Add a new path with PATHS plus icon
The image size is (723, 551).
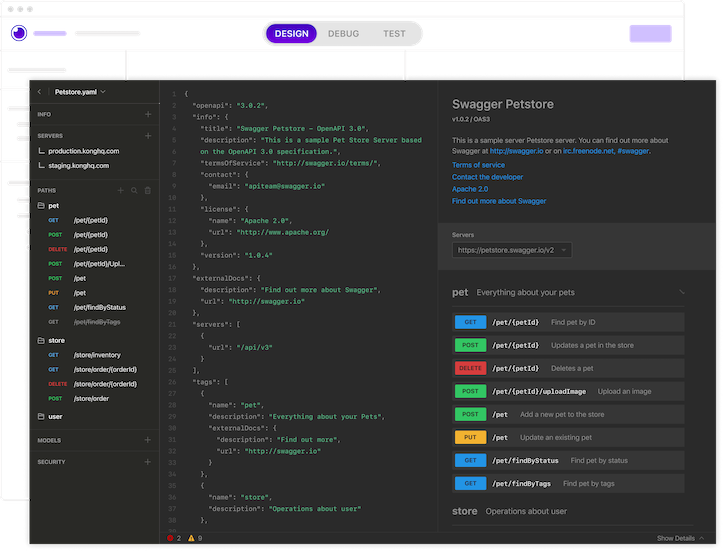click(122, 189)
